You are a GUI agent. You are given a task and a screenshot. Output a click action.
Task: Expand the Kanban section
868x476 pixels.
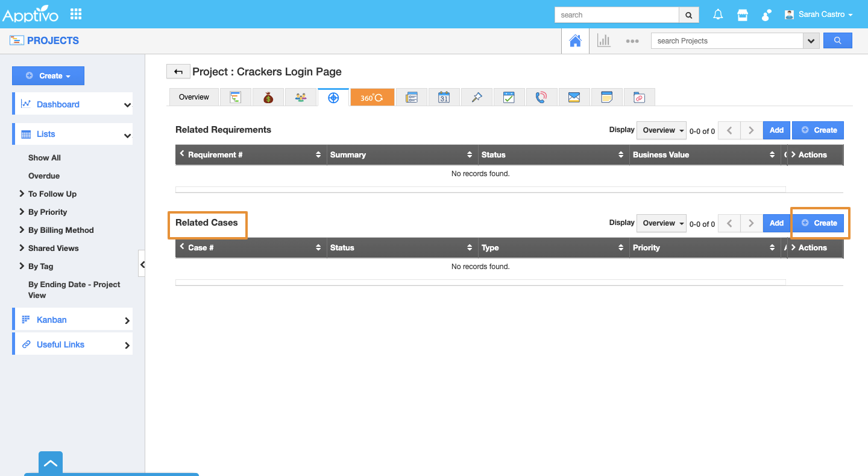tap(72, 320)
